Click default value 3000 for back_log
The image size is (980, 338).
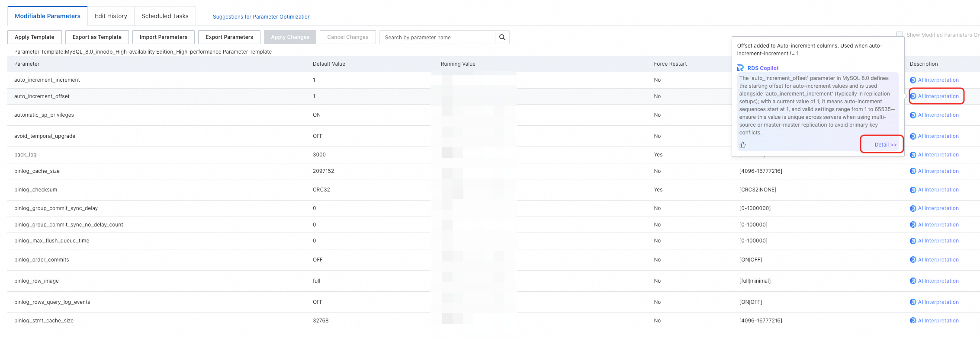pos(319,155)
